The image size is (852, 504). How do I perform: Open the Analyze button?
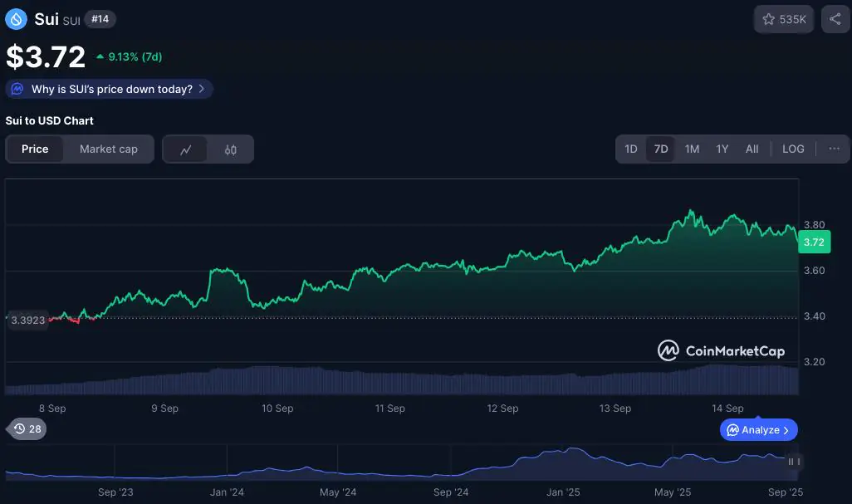click(758, 429)
